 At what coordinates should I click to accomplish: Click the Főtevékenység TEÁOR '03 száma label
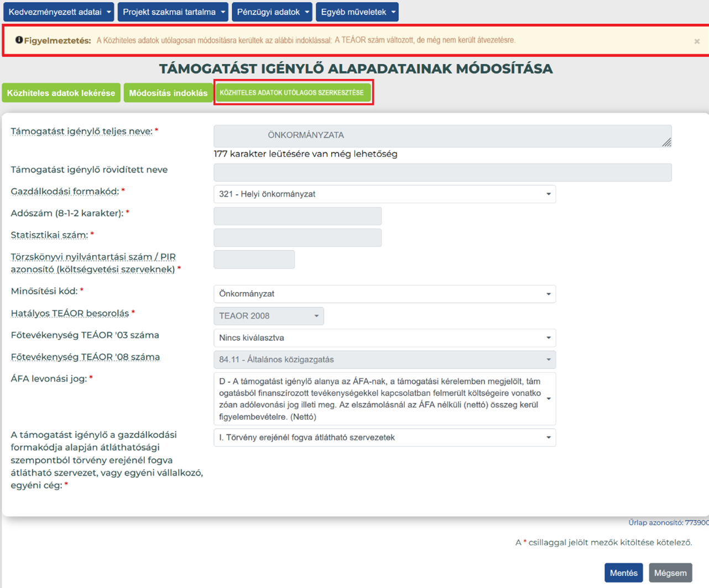(x=85, y=335)
